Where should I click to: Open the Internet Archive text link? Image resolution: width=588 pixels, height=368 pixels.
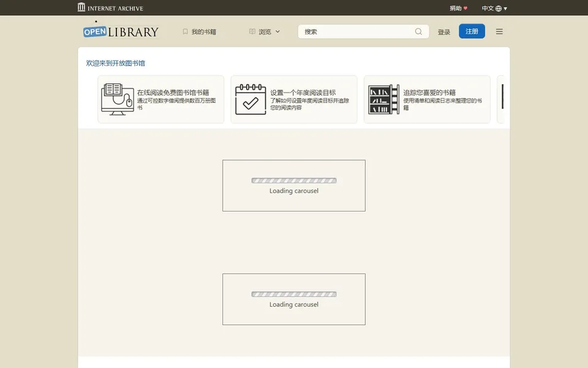116,8
